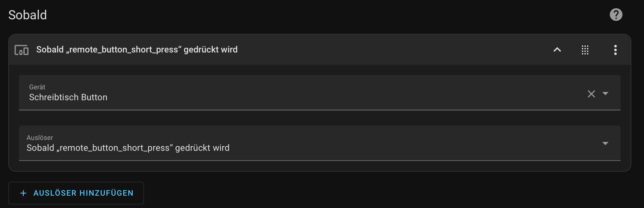Focus the Auslöser trigger type field
Screen dimensions: 644x208
[319, 143]
